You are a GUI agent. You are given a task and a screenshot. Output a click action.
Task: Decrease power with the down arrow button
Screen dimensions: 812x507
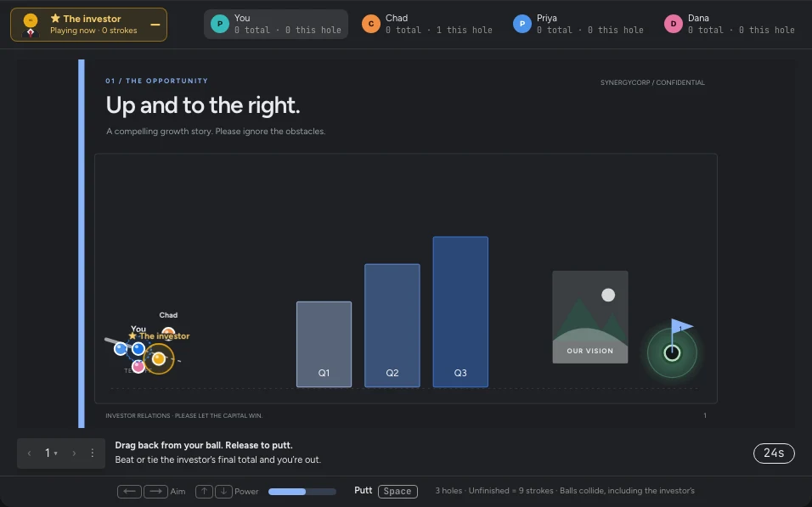(x=223, y=491)
